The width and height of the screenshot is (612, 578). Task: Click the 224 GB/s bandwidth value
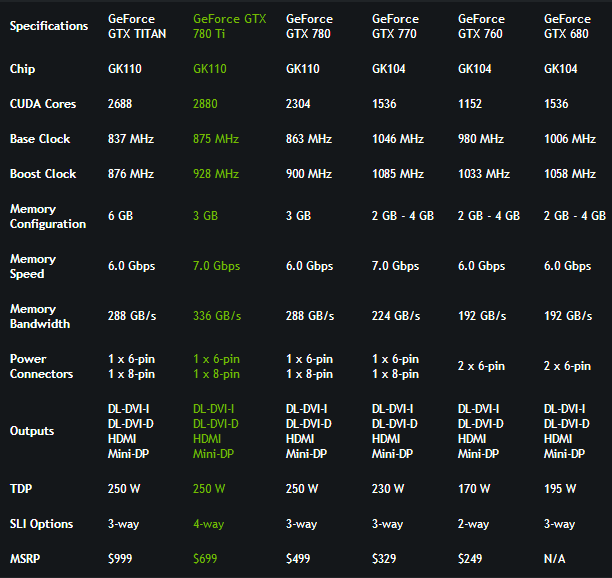pyautogui.click(x=396, y=316)
